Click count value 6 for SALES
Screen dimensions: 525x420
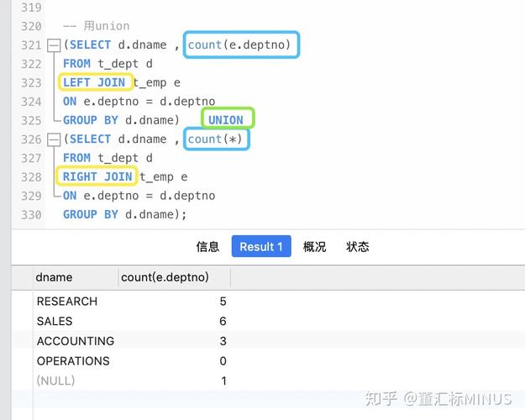click(x=223, y=321)
